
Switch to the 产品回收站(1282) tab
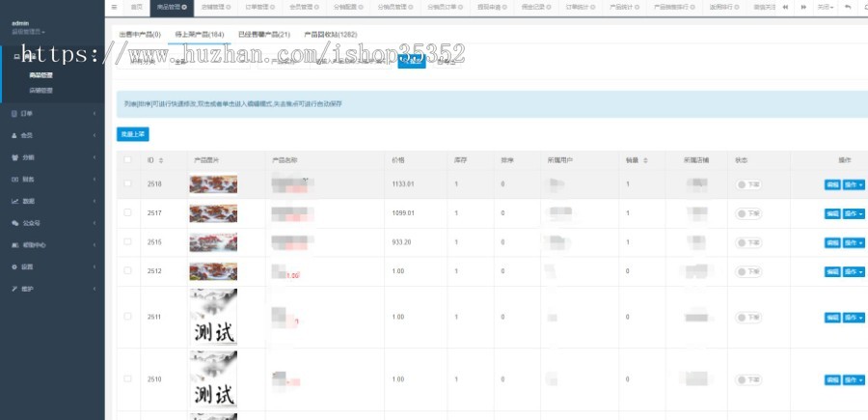coord(331,35)
